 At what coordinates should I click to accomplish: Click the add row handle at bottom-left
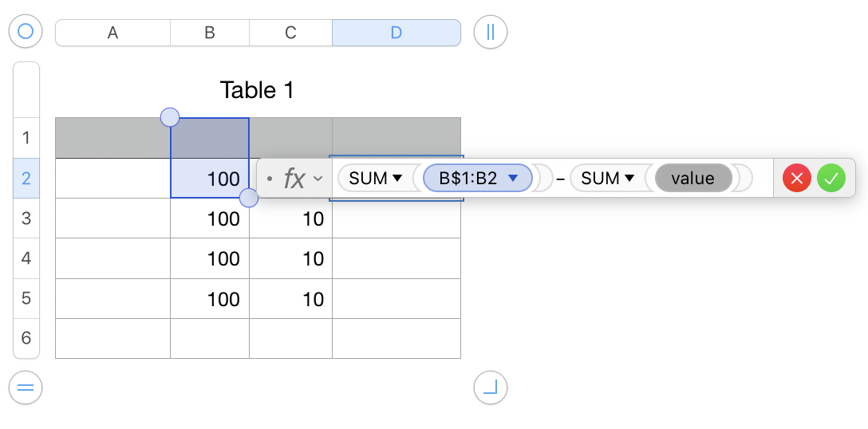[x=25, y=388]
